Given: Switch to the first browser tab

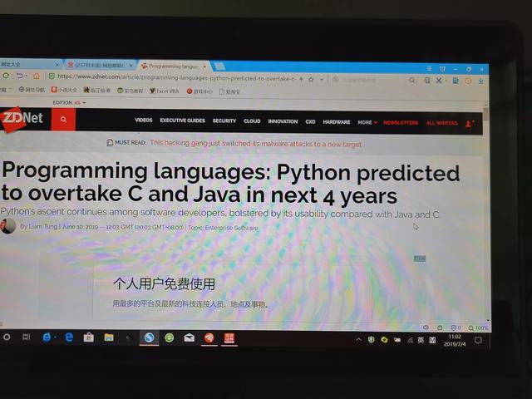Looking at the screenshot, I should tap(29, 64).
